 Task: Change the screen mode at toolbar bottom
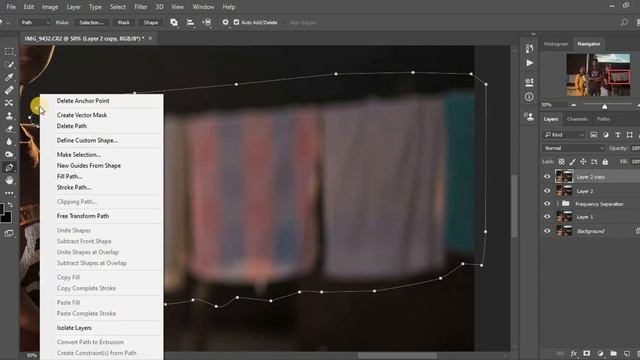point(9,233)
